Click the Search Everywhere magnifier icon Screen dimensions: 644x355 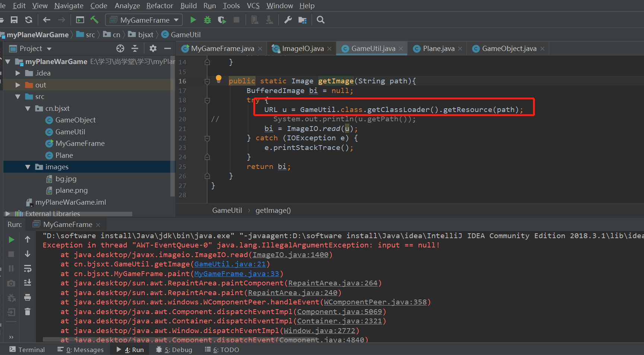pos(321,20)
